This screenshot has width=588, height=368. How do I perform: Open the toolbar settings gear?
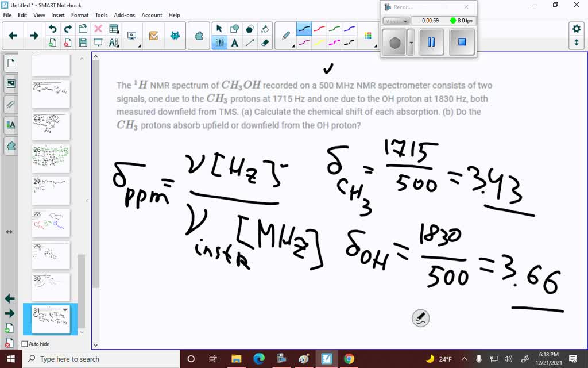point(577,27)
